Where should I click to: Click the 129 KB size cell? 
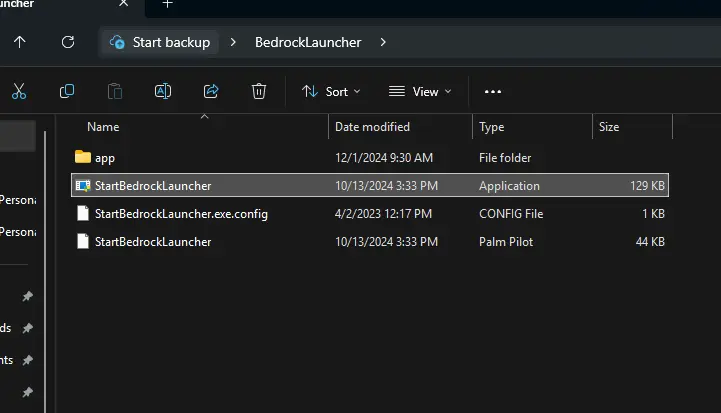click(647, 185)
